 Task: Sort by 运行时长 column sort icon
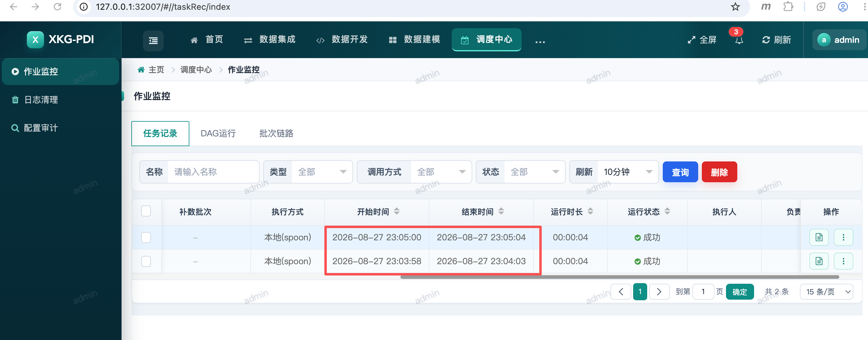(x=590, y=211)
